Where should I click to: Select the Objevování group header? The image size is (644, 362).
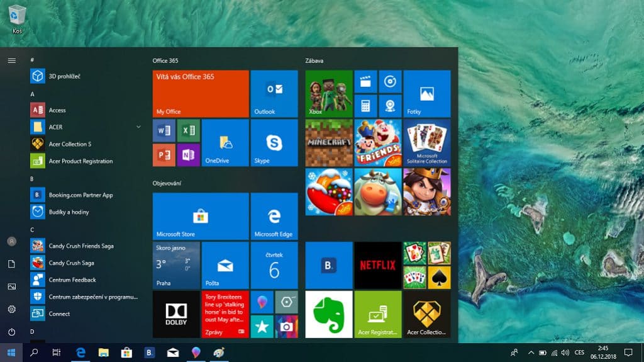click(x=167, y=183)
